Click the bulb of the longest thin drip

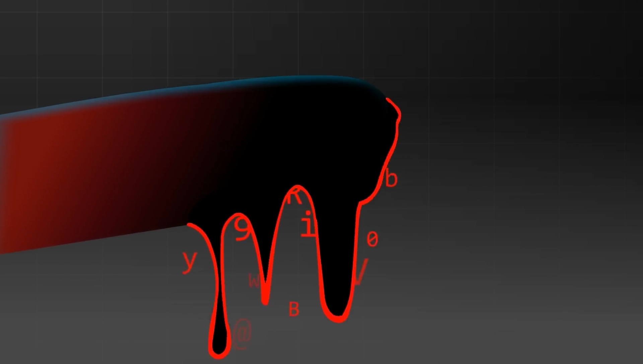pos(219,343)
